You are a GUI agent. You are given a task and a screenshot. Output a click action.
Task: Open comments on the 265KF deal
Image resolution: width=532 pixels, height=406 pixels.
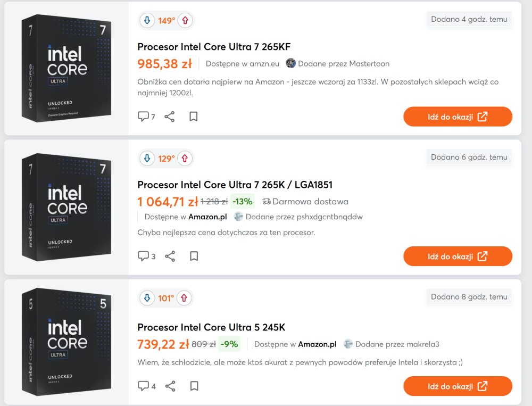[x=146, y=117]
